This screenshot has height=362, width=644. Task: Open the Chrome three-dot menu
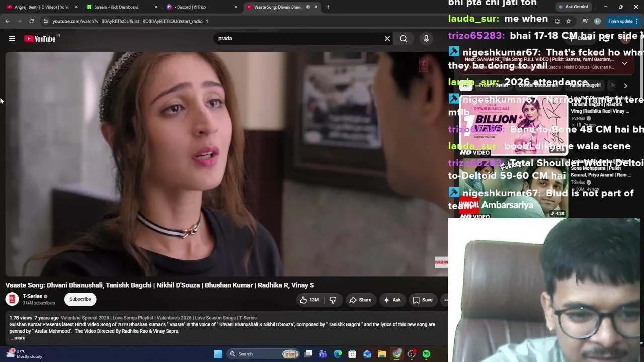(637, 21)
